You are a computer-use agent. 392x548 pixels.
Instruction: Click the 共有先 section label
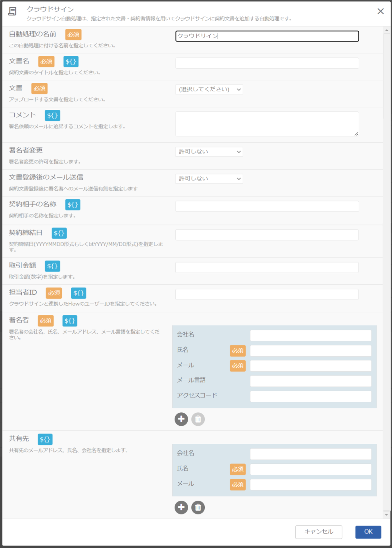pos(19,439)
